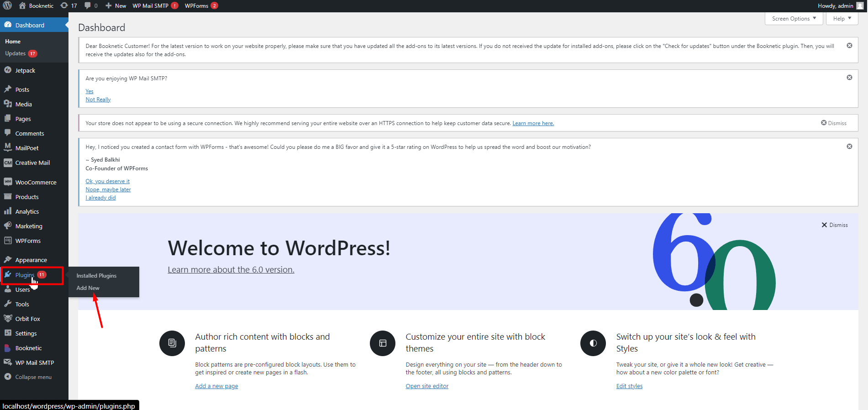Click I already did link

tap(100, 198)
